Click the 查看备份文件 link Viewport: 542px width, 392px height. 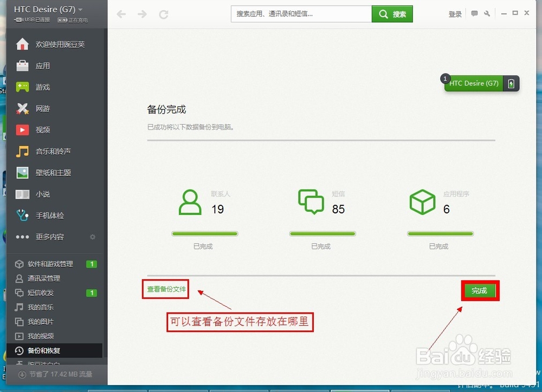coord(166,289)
